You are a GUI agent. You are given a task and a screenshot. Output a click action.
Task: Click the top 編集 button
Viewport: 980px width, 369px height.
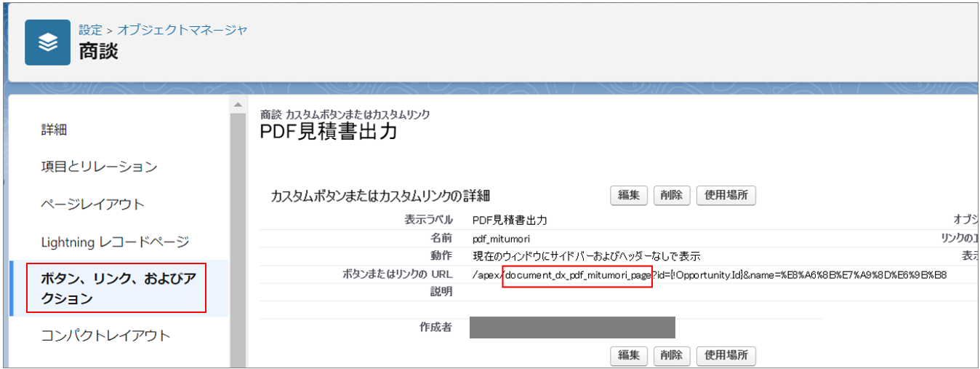click(x=628, y=195)
